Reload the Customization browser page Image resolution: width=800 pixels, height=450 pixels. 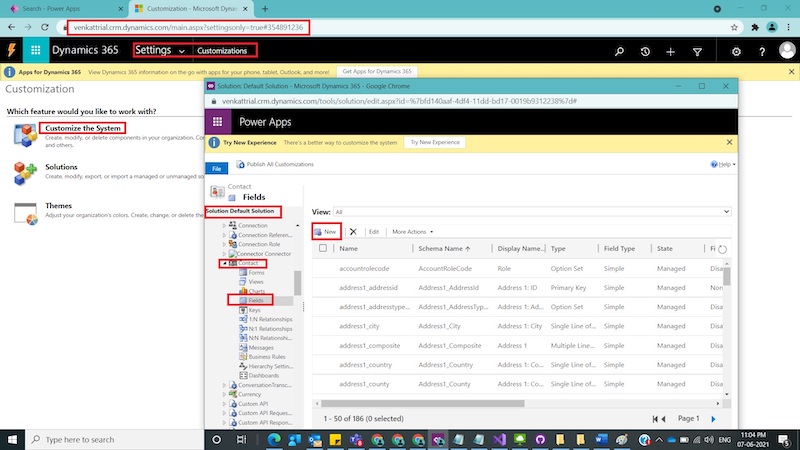(x=45, y=27)
